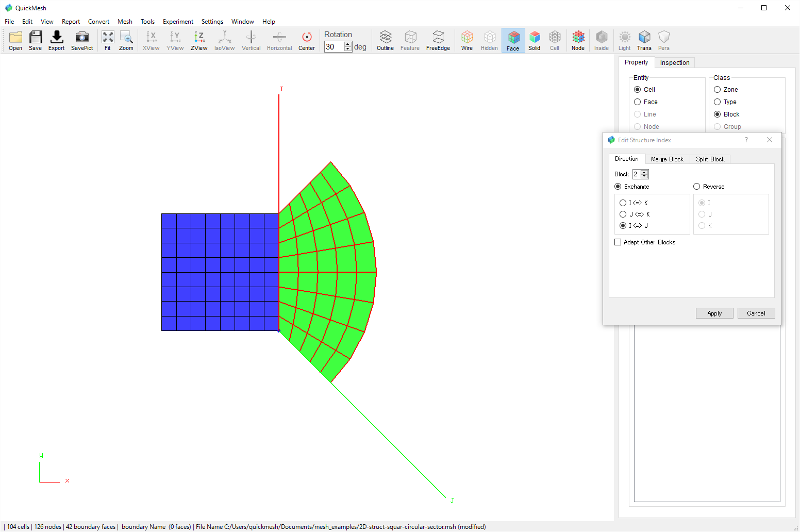Toggle the Inside view icon
Viewport: 800px width, 532px height.
click(x=602, y=40)
